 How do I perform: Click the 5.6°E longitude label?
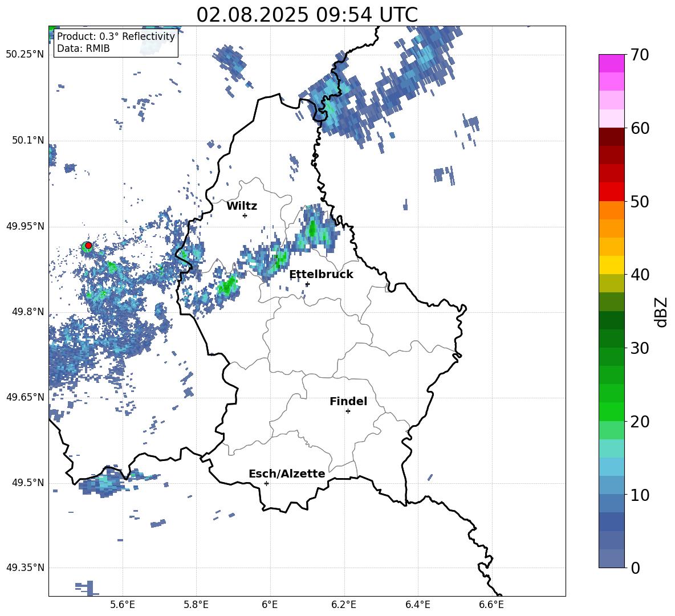123,605
